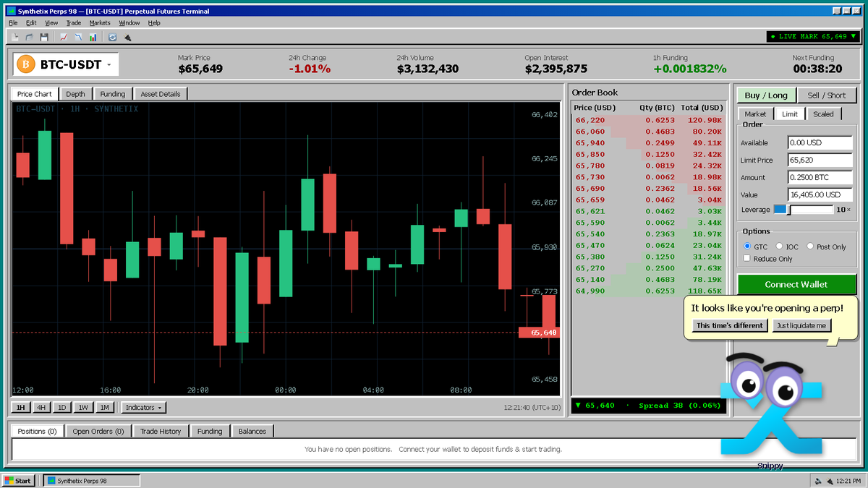Switch to the Market order tab
The height and width of the screenshot is (488, 868).
[755, 114]
